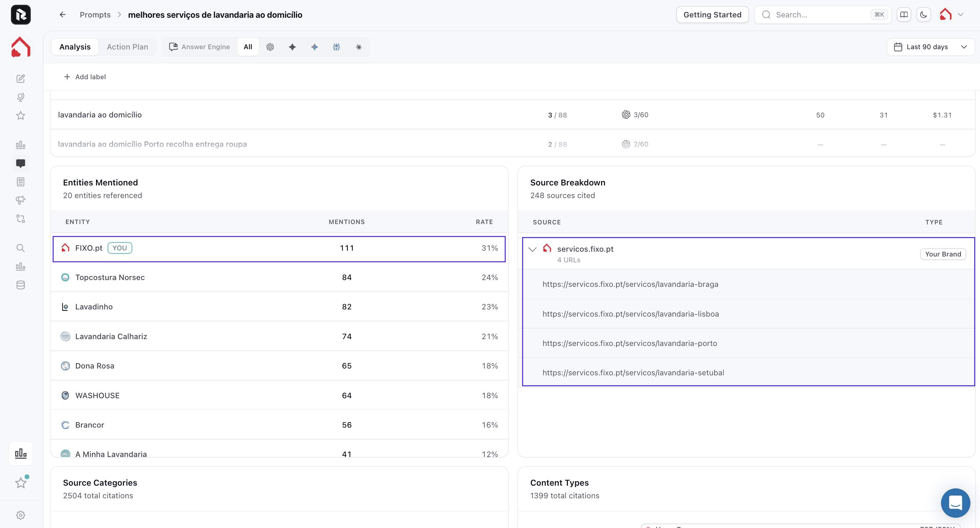Open the sidebar megaphone icon
Screen dimensions: 980x528
(21, 200)
